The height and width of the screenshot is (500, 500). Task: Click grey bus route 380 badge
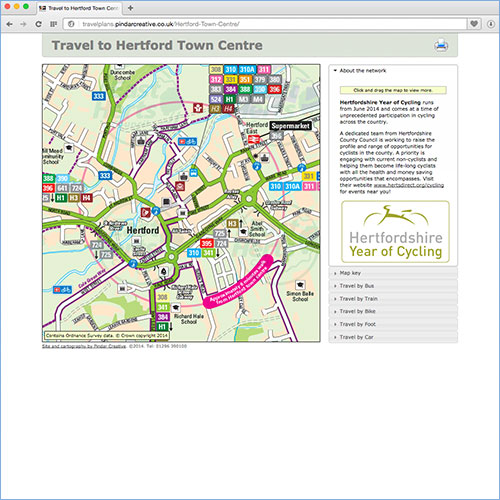275,79
